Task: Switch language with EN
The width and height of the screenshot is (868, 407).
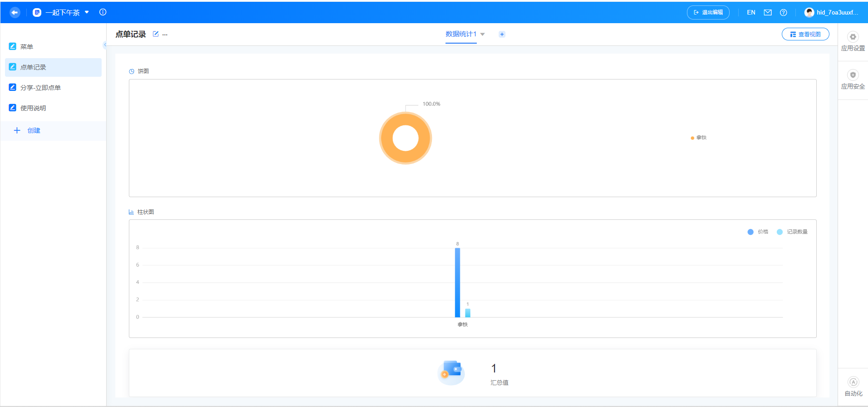Action: click(x=751, y=12)
